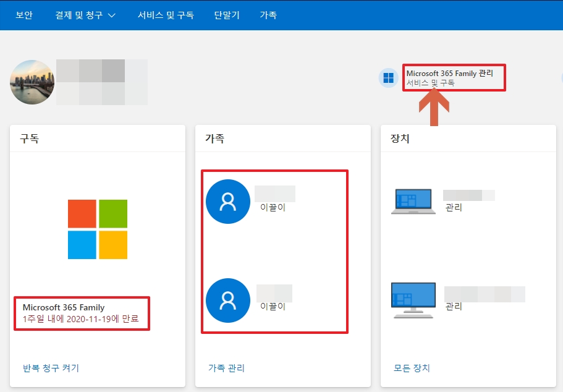Open the 단말기 menu item
The width and height of the screenshot is (563, 392).
point(227,15)
